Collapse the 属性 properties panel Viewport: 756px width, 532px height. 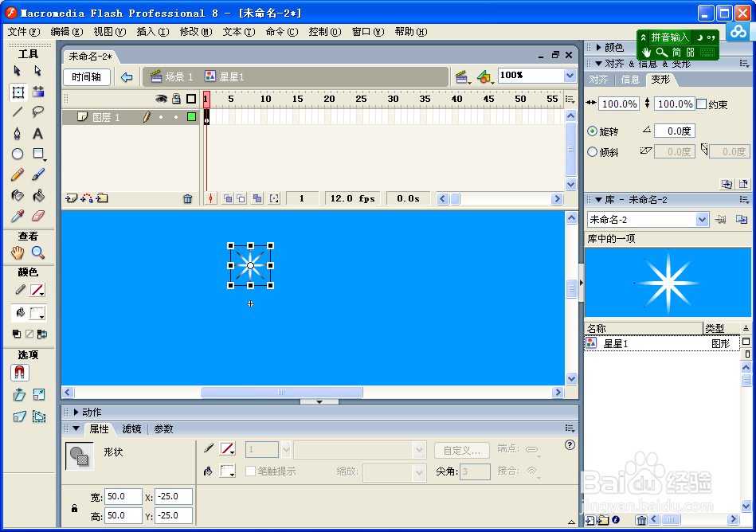click(76, 428)
